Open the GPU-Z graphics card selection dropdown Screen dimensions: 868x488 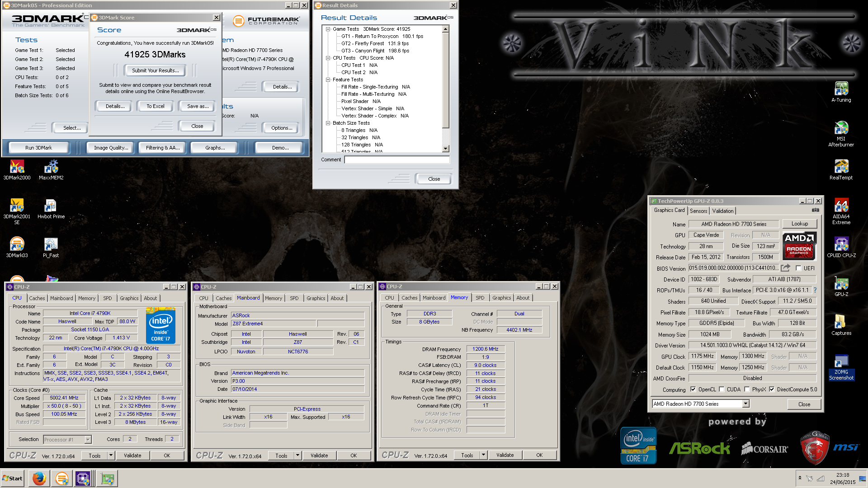click(745, 404)
